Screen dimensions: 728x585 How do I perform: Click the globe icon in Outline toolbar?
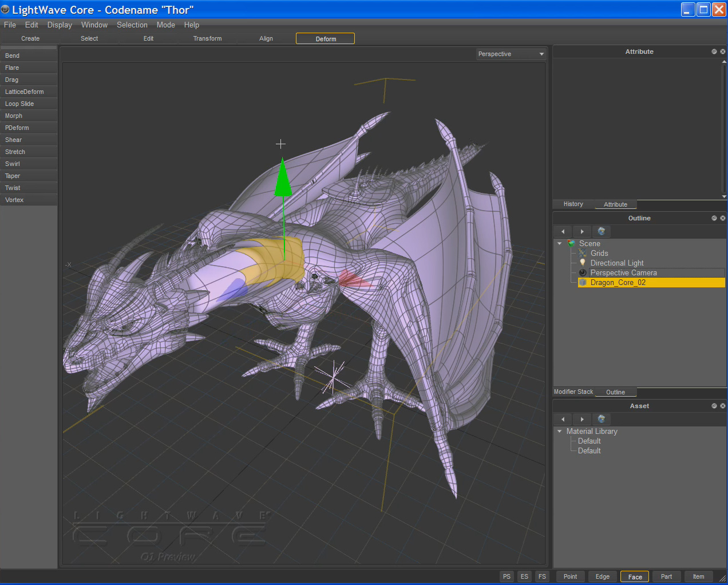coord(601,231)
